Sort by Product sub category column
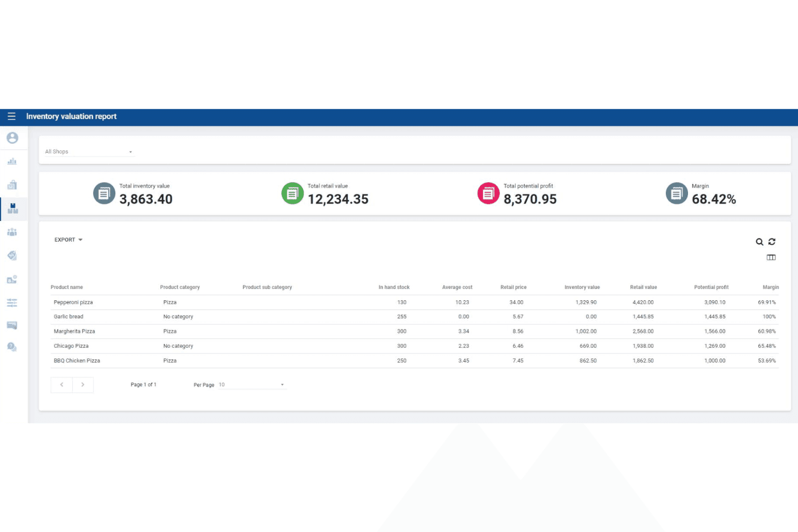The image size is (798, 532). point(267,287)
